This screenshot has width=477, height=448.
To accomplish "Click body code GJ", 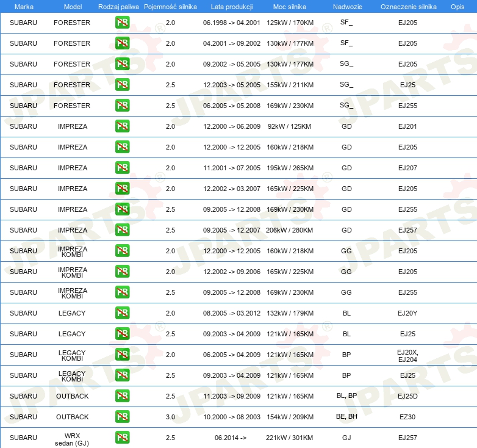I will (346, 438).
